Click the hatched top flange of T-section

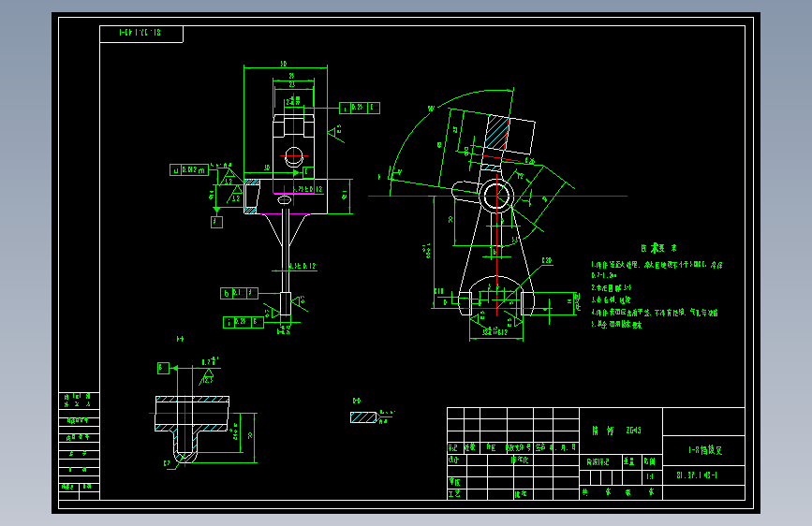point(192,399)
